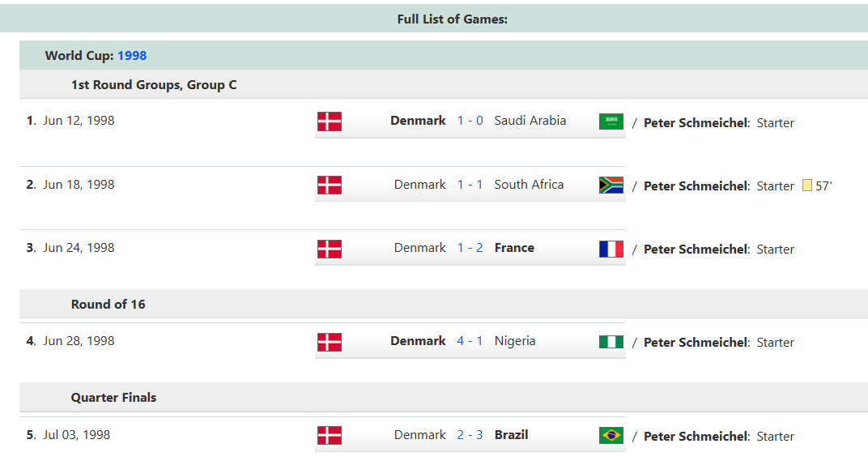Click the Brazil flag icon

(611, 435)
